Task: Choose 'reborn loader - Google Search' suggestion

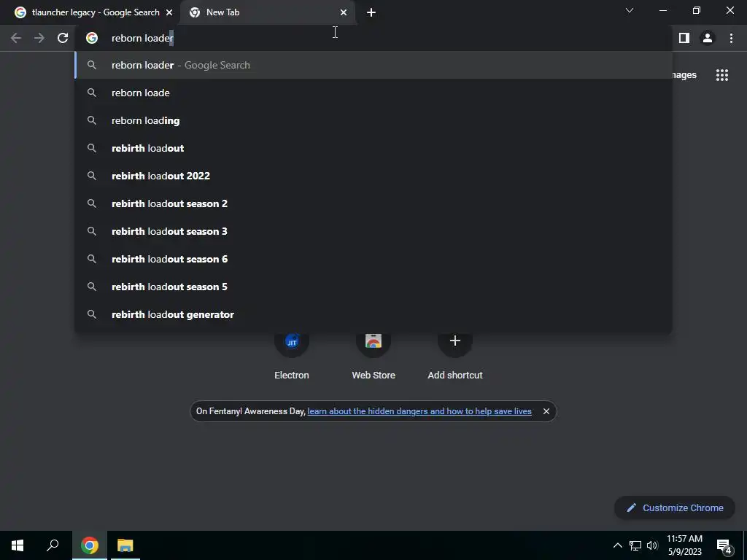Action: (373, 65)
